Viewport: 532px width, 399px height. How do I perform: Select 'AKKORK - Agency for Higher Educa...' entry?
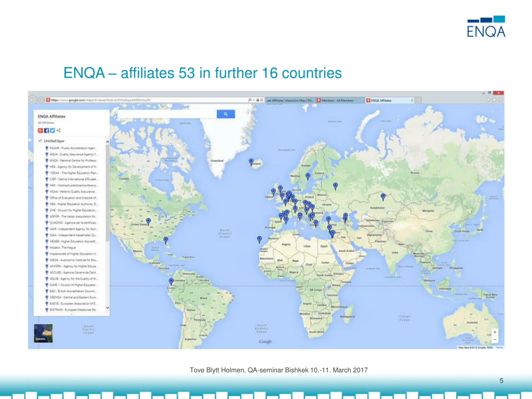71,266
